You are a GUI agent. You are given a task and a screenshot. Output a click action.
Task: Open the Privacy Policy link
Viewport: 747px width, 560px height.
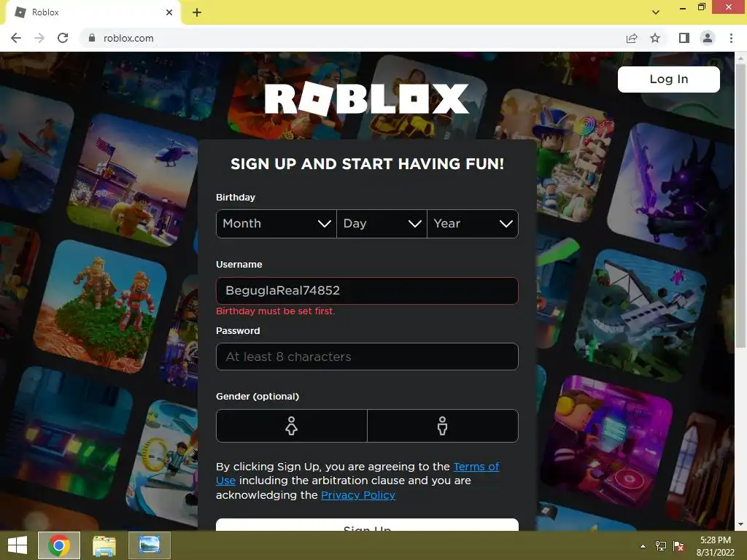(x=357, y=495)
